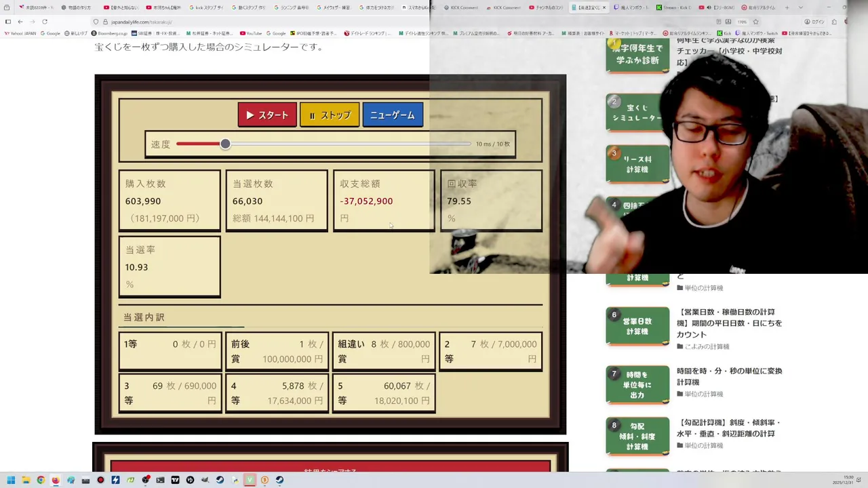Open the Bloomberg.co.jp bookmark
Viewport: 868px width, 488px height.
pos(109,33)
